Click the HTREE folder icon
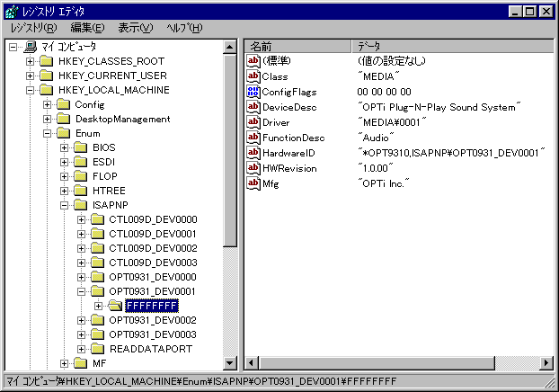Viewport: 559px width, 392px height. pos(81,191)
